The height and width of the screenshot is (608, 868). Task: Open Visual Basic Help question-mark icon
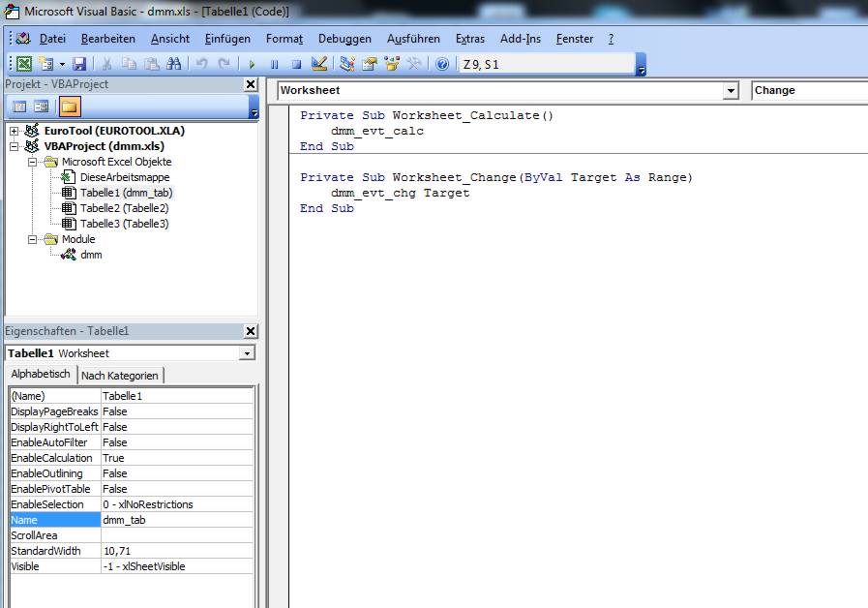442,64
